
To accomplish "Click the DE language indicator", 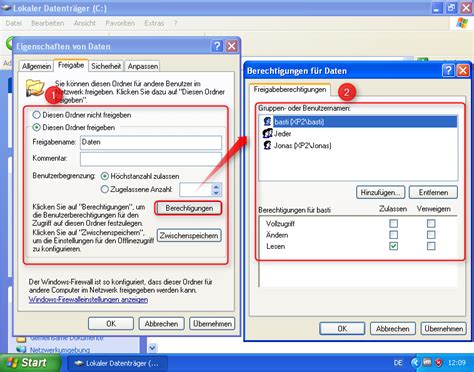I will pos(398,363).
